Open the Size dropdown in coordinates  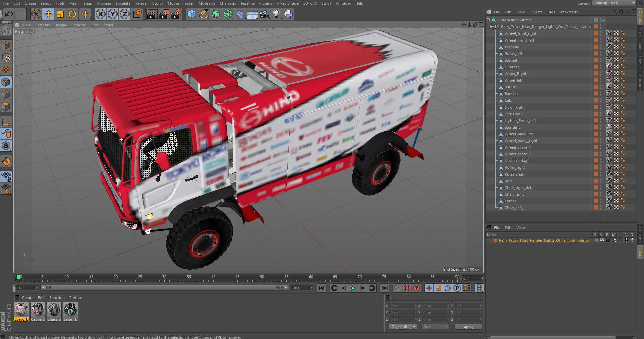(x=435, y=327)
